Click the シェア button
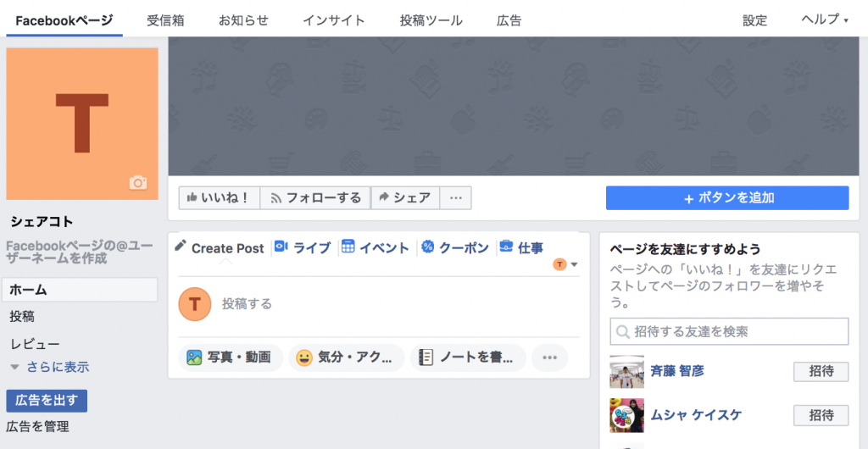This screenshot has height=449, width=868. tap(405, 198)
